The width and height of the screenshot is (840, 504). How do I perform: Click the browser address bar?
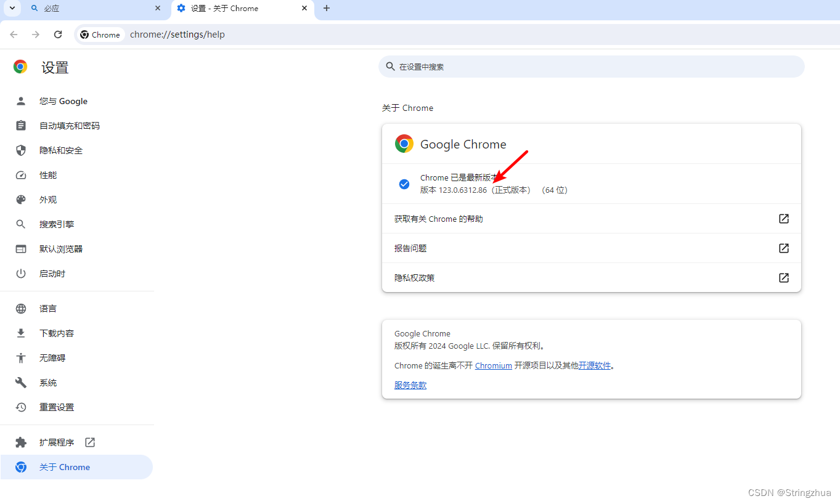247,35
